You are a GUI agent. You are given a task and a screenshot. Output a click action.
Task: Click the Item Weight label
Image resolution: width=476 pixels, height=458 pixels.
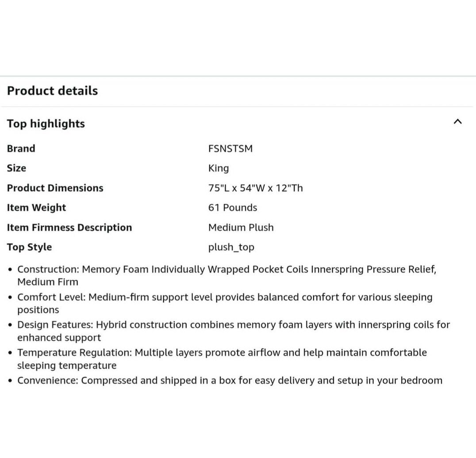coord(36,208)
